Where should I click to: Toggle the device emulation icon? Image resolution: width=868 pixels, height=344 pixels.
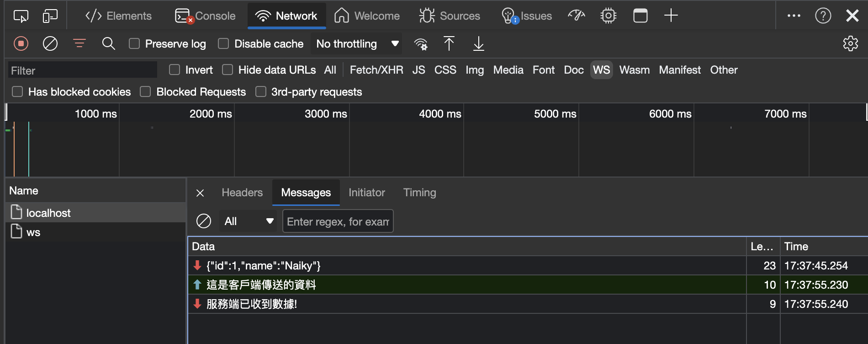point(50,16)
